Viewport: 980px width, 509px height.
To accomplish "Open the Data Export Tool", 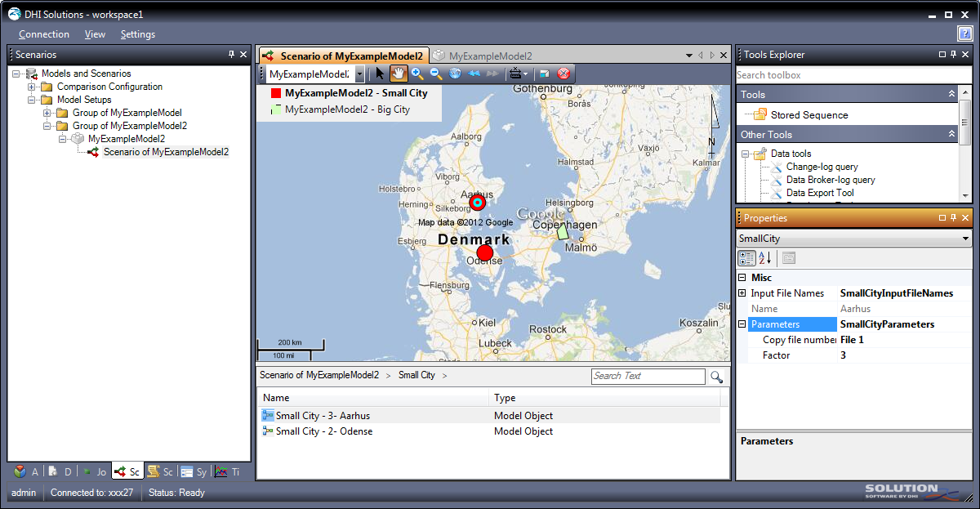I will tap(819, 193).
